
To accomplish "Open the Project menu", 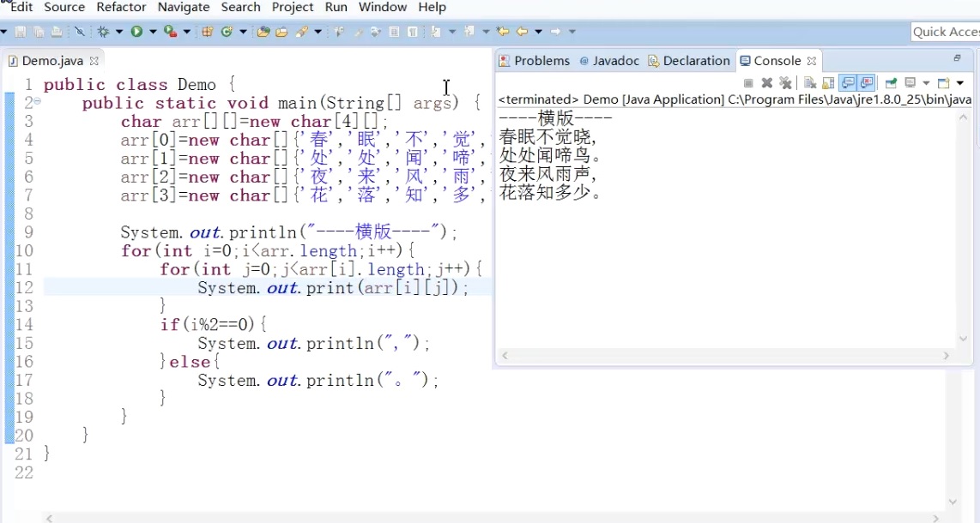I will [293, 8].
